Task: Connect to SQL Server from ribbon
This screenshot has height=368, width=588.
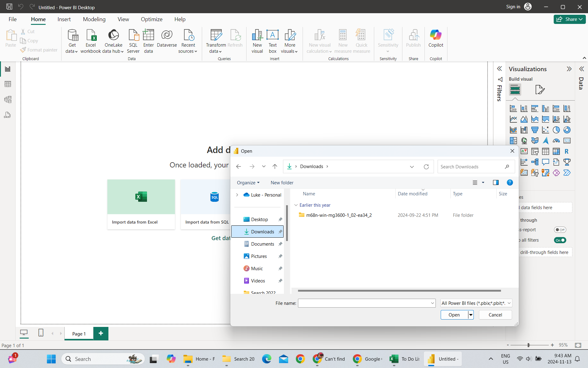Action: pyautogui.click(x=133, y=41)
